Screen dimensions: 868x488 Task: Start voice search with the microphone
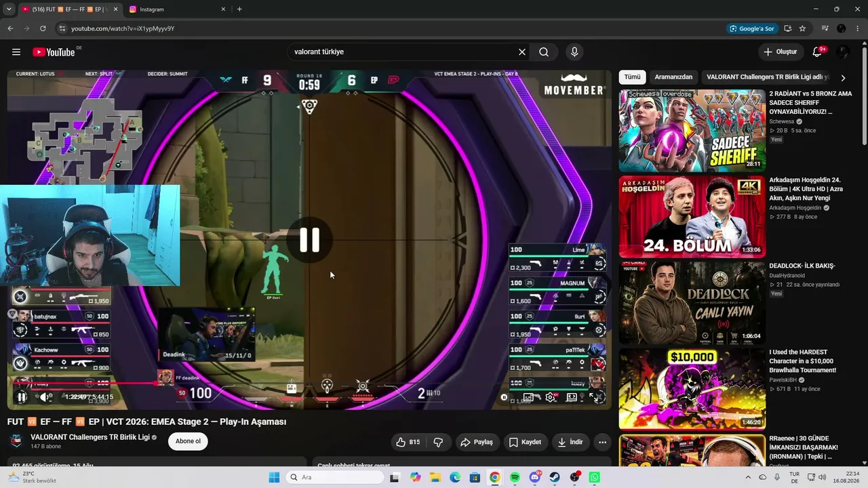pos(574,52)
